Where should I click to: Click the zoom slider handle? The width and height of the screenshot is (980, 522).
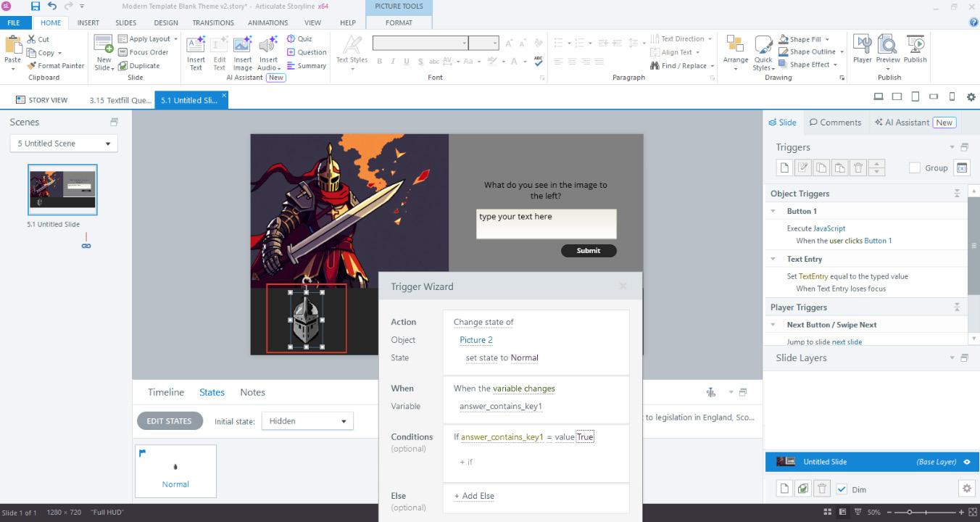click(x=910, y=513)
